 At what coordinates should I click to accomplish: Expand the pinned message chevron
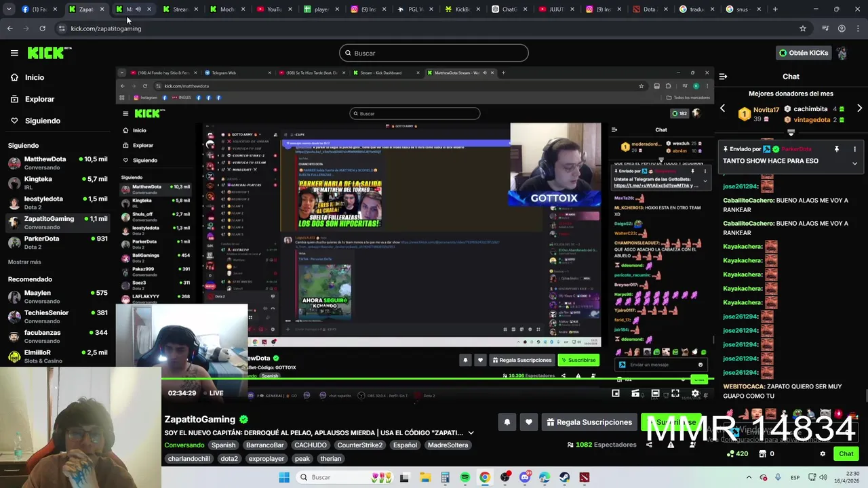point(854,163)
